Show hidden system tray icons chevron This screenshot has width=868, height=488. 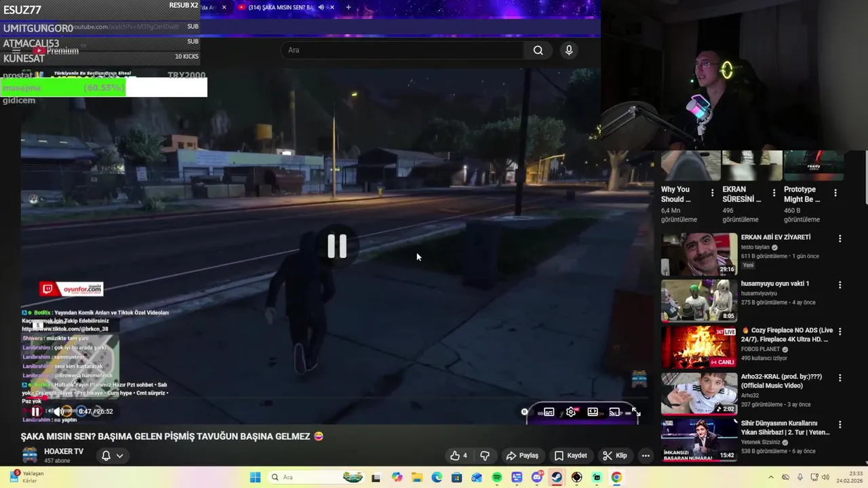tap(771, 477)
